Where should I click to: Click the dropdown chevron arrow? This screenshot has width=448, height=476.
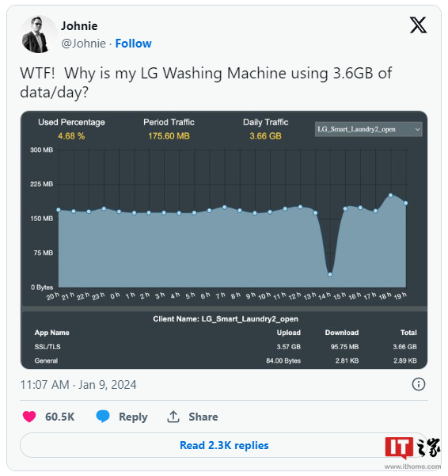(417, 129)
